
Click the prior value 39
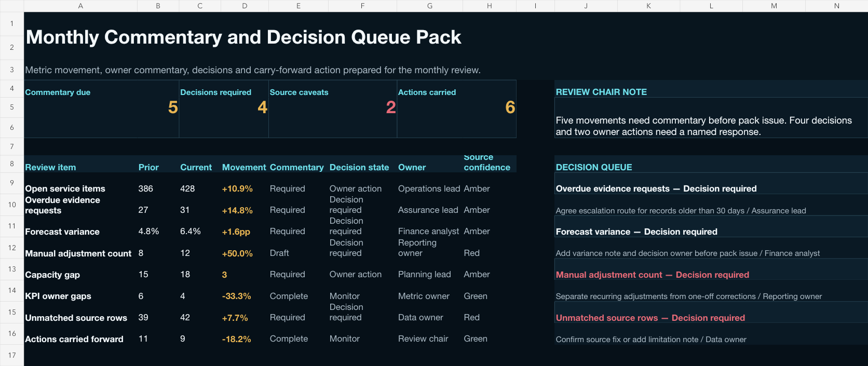[x=143, y=317]
